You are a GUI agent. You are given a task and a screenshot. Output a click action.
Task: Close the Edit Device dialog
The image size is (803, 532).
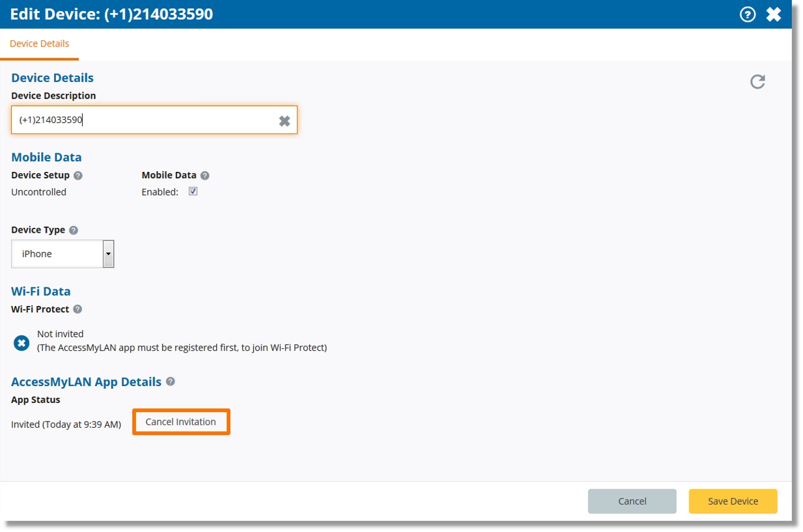click(773, 14)
